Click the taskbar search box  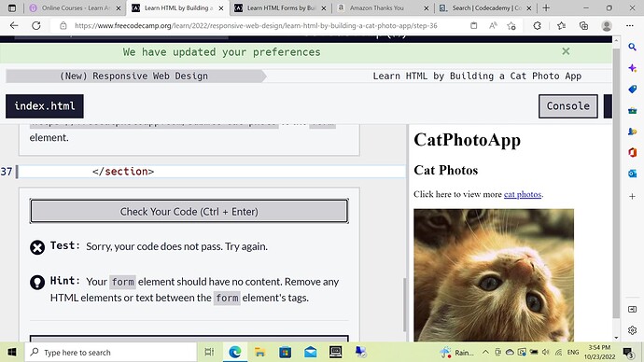[111, 352]
